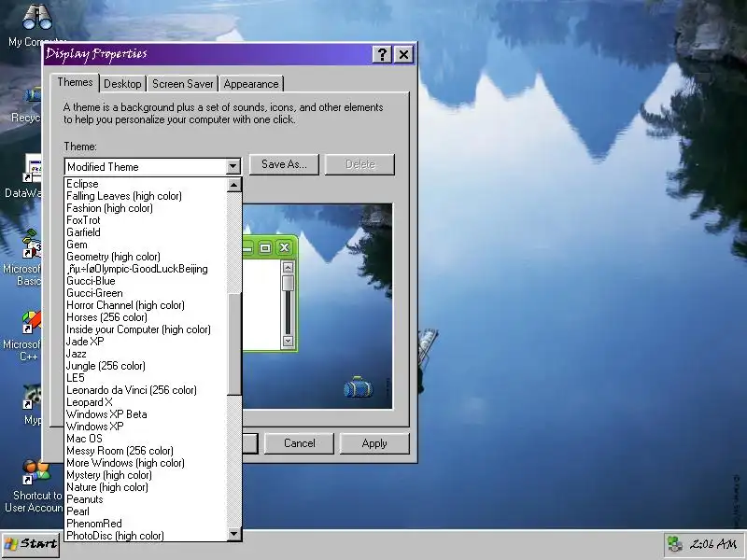This screenshot has height=560, width=747.
Task: Select Microsoft C++ shortcut desktop icon
Action: click(x=33, y=322)
